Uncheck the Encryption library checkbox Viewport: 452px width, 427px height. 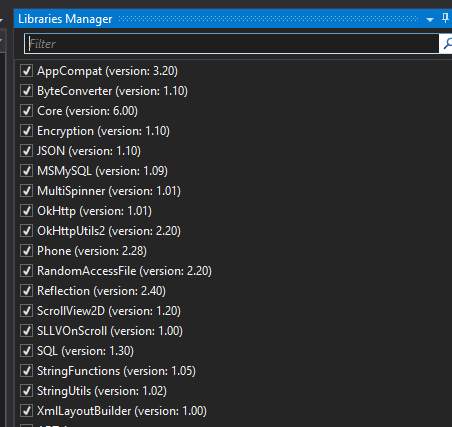pos(26,131)
